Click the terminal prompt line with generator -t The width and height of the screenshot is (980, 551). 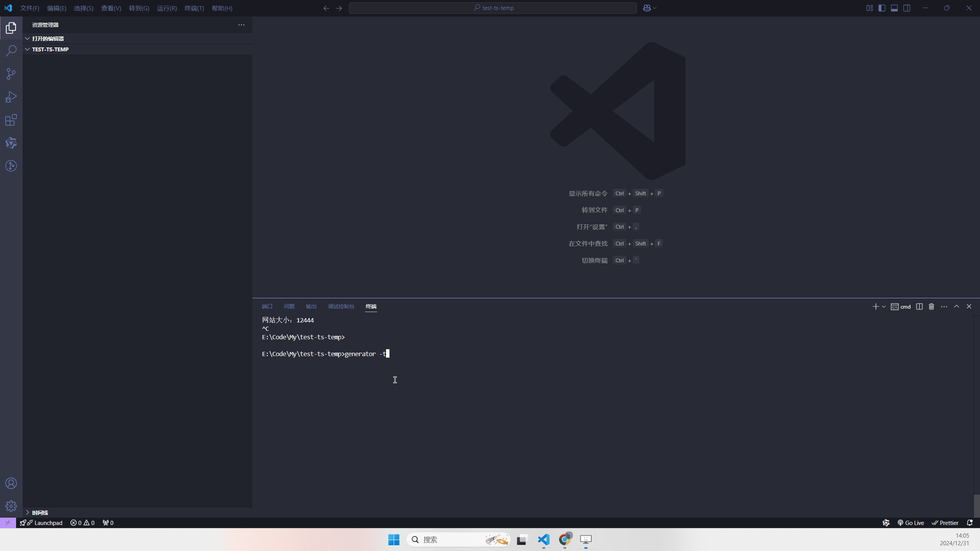click(x=326, y=354)
